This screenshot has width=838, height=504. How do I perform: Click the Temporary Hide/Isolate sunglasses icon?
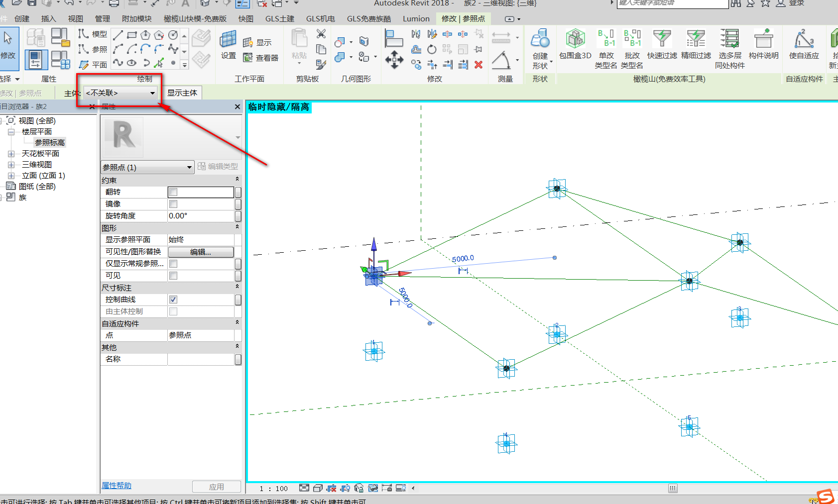[372, 488]
